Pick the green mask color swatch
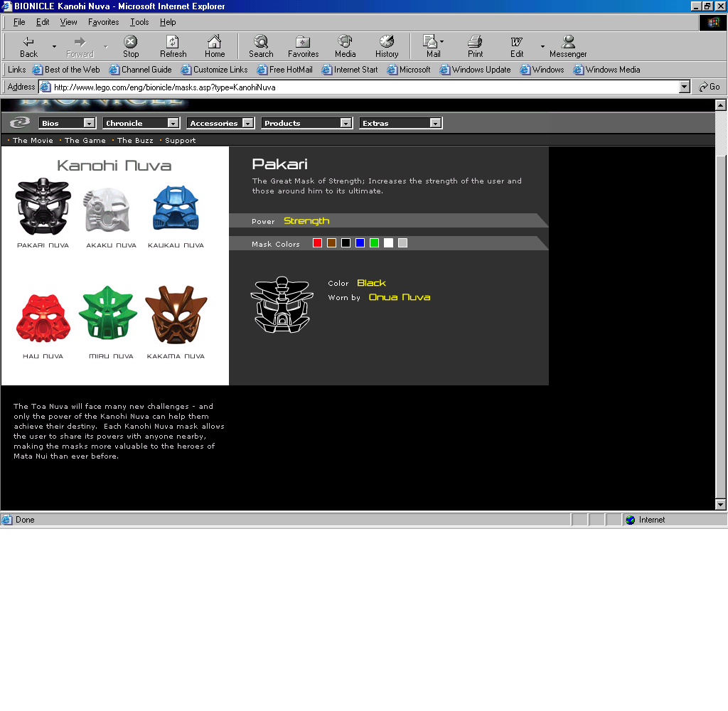Screen dimensions: 728x711 click(374, 243)
